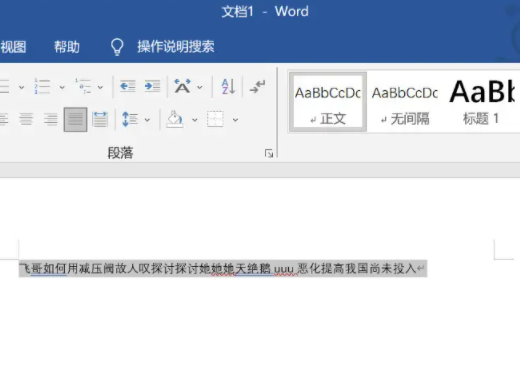Click the misspelled word uuu
Viewport: 520px width, 390px height.
(284, 269)
